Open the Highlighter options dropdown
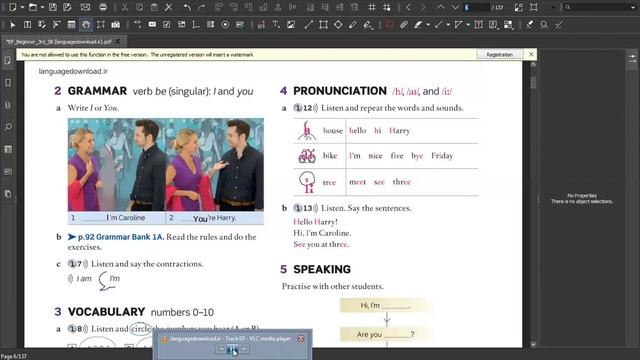This screenshot has height=360, width=640. click(428, 25)
